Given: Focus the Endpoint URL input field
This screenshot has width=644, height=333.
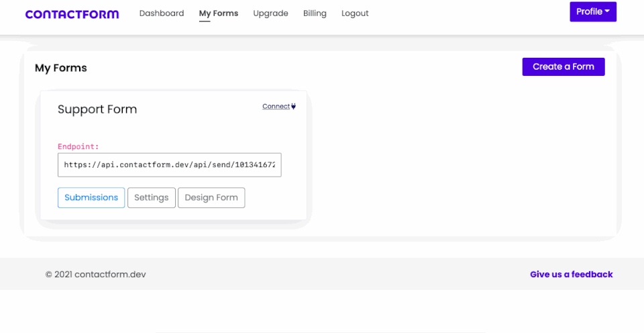Looking at the screenshot, I should click(x=170, y=165).
